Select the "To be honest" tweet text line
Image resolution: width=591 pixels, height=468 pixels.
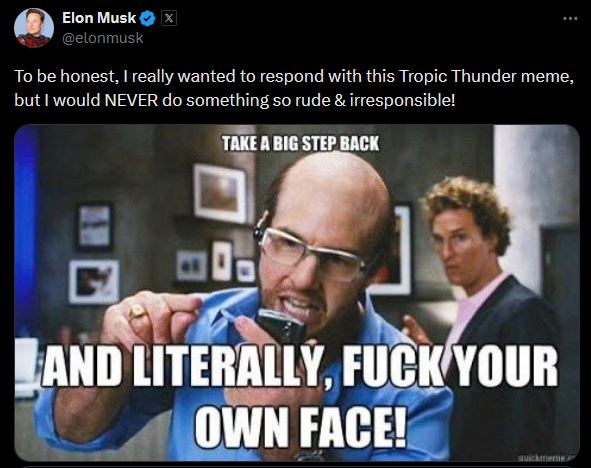pyautogui.click(x=294, y=76)
